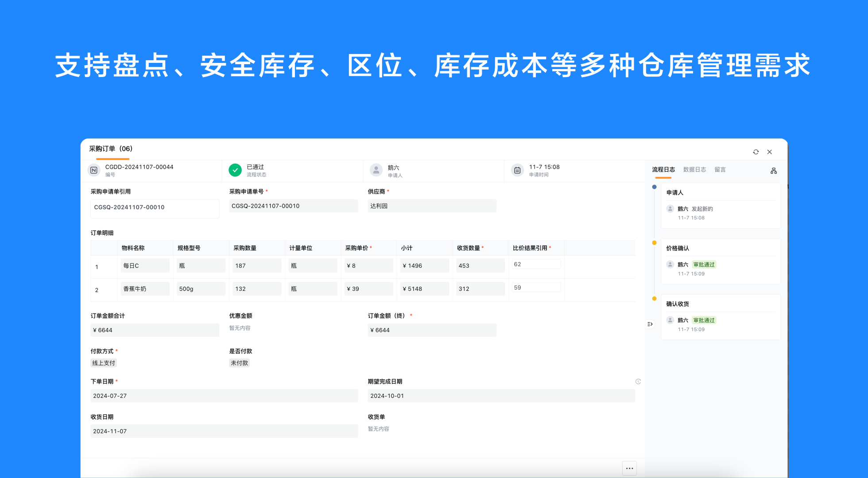Click applicant 鹅六 avatar in header
The image size is (868, 478).
pos(376,170)
